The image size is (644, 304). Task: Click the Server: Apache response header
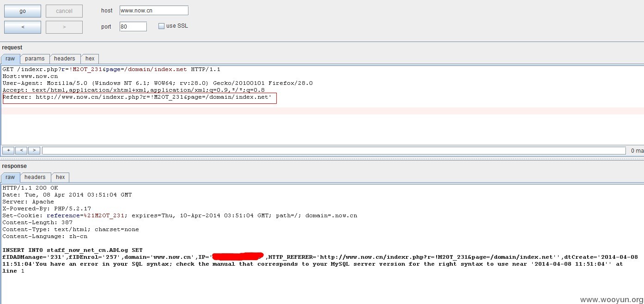coord(28,202)
